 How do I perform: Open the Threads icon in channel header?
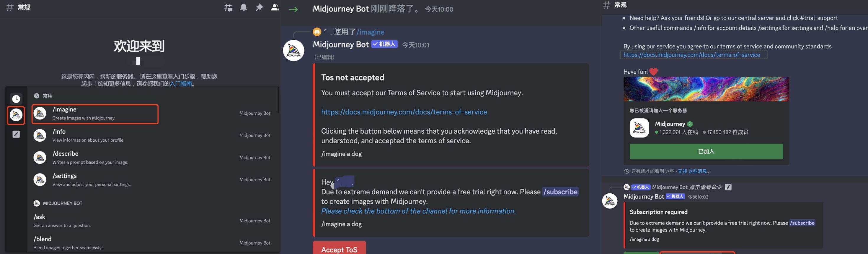[x=228, y=7]
